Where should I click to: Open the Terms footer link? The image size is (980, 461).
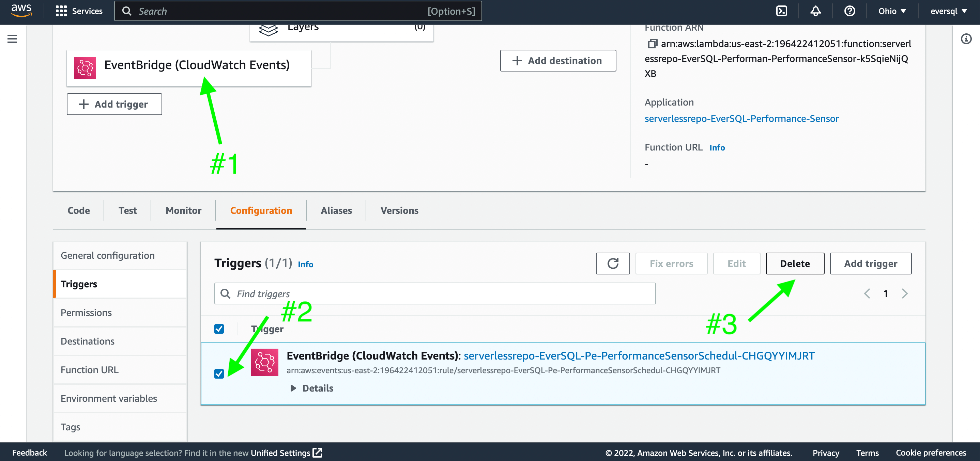point(868,452)
